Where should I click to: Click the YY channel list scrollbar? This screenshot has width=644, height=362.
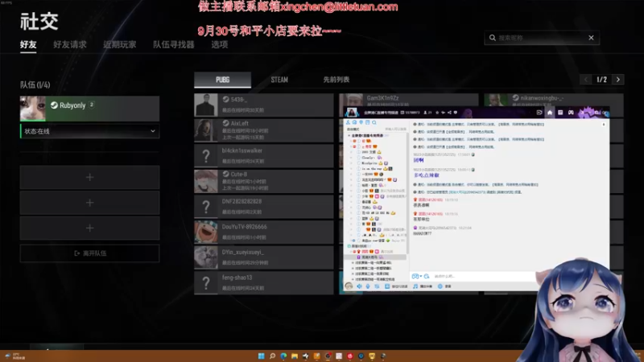coord(407,193)
